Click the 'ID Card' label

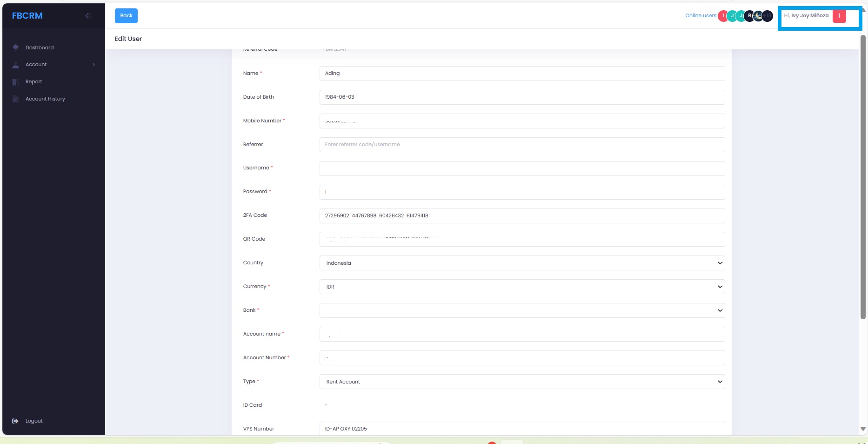253,405
